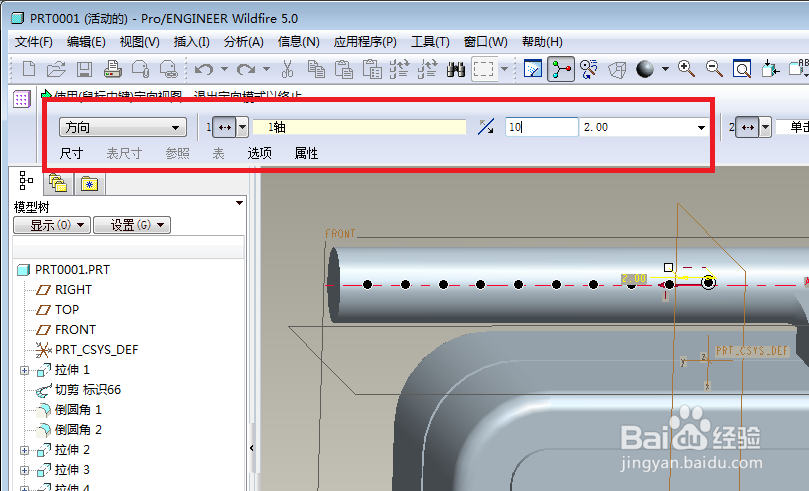Send model as mail link icon

click(169, 69)
